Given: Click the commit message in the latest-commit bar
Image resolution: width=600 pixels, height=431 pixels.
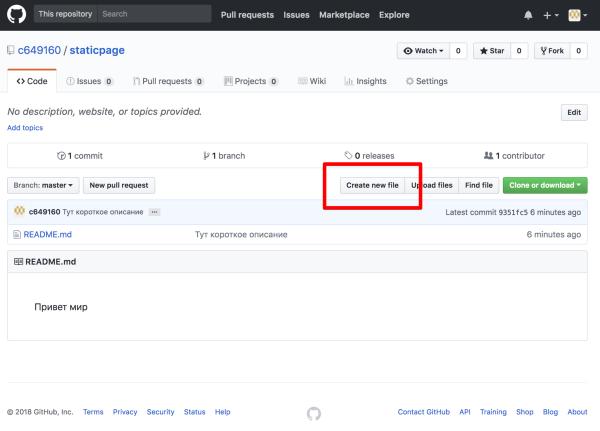Looking at the screenshot, I should 103,212.
